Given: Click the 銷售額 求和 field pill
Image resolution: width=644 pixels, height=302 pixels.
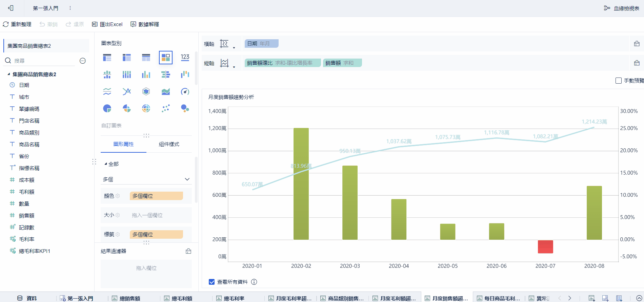Looking at the screenshot, I should (342, 63).
